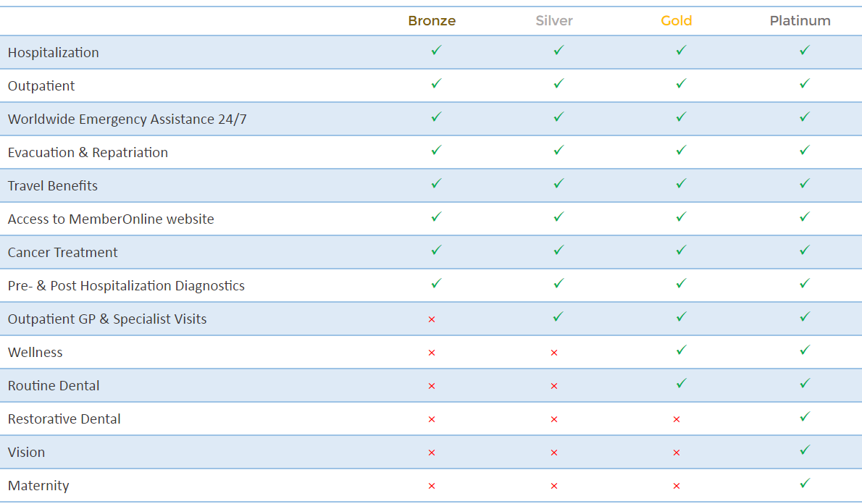This screenshot has width=862, height=504.
Task: Click Silver checkmark for Worldwide Emergency Assistance
Action: [x=559, y=117]
